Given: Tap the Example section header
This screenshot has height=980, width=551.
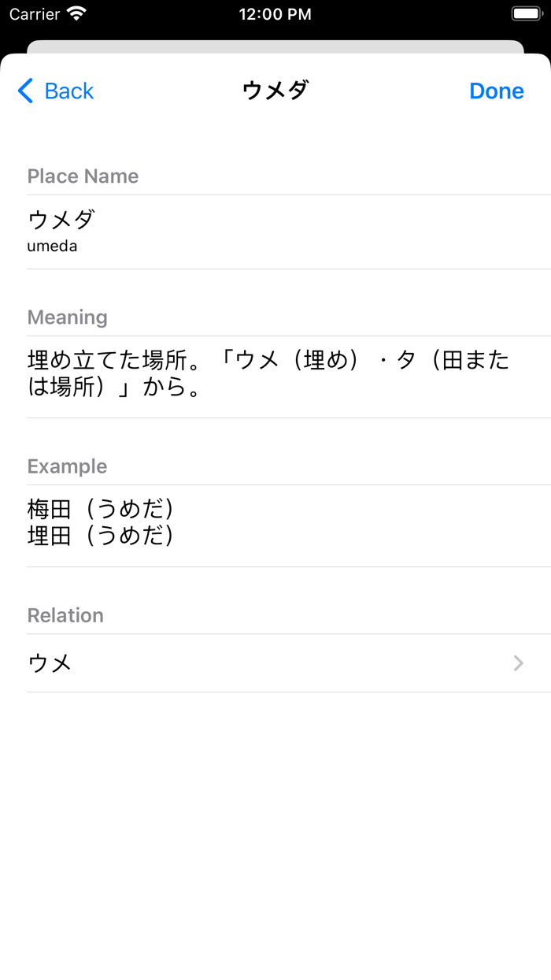Looking at the screenshot, I should pyautogui.click(x=68, y=466).
